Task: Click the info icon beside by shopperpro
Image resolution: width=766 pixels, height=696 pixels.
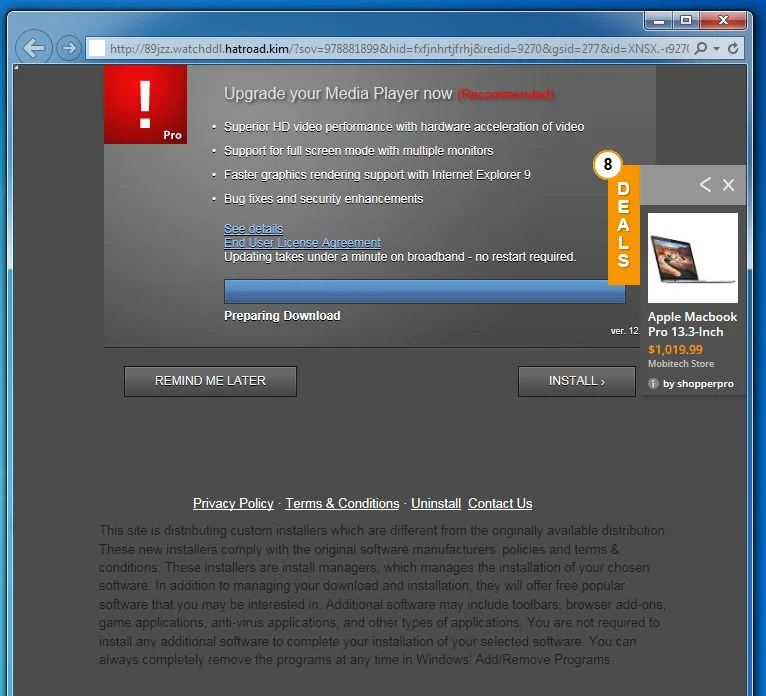Action: (653, 383)
